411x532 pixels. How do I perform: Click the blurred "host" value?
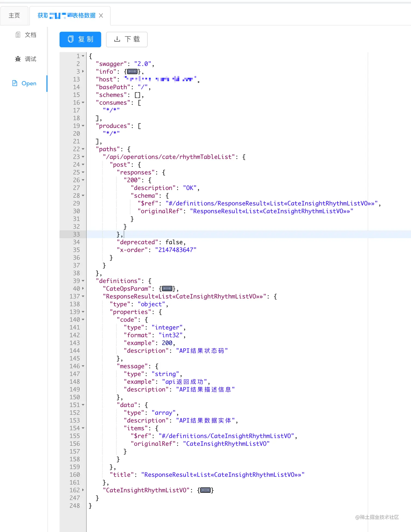click(x=160, y=79)
